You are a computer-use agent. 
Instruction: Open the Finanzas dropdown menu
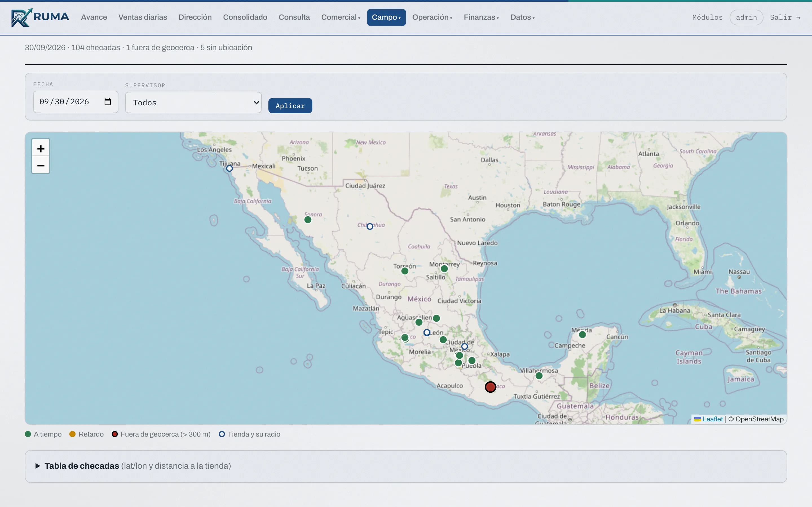pyautogui.click(x=481, y=17)
